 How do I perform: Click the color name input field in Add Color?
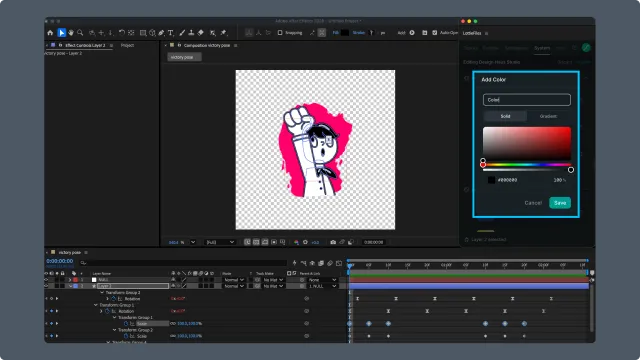527,100
